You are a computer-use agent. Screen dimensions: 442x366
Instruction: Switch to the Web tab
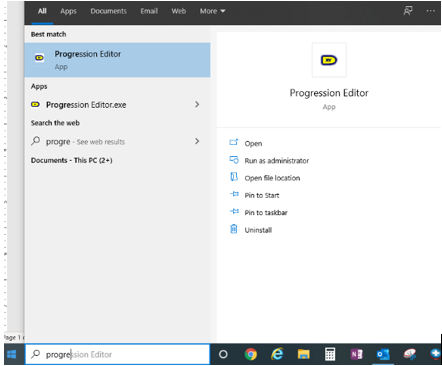[179, 11]
